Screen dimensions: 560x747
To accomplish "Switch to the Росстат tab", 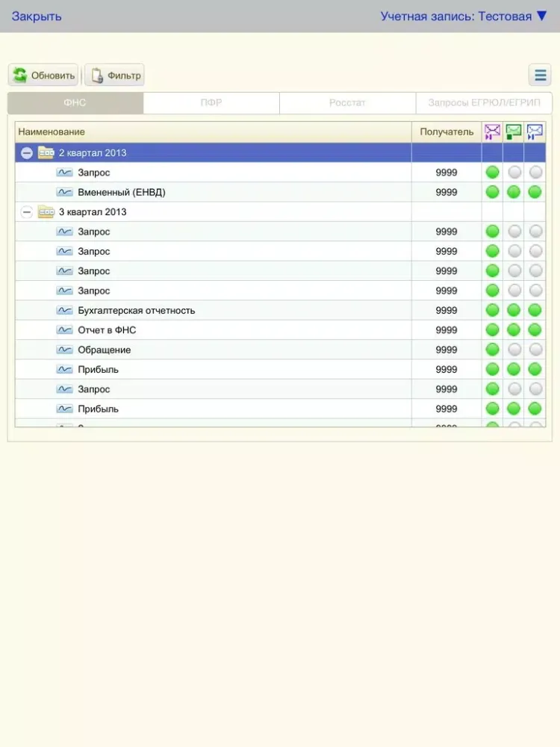I will (x=348, y=103).
